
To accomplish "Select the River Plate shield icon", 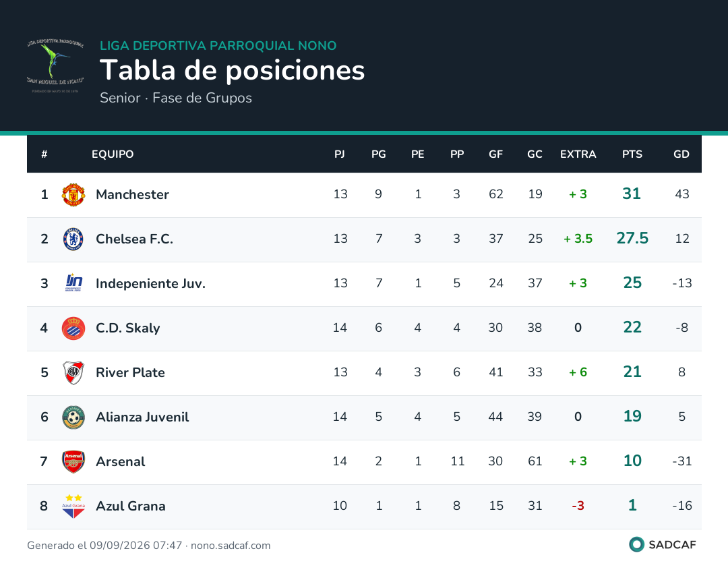I will click(73, 372).
